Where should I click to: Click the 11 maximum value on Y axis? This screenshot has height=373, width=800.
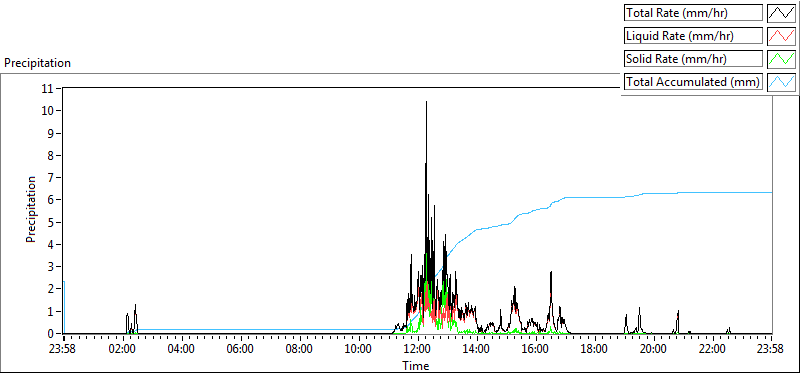click(48, 89)
